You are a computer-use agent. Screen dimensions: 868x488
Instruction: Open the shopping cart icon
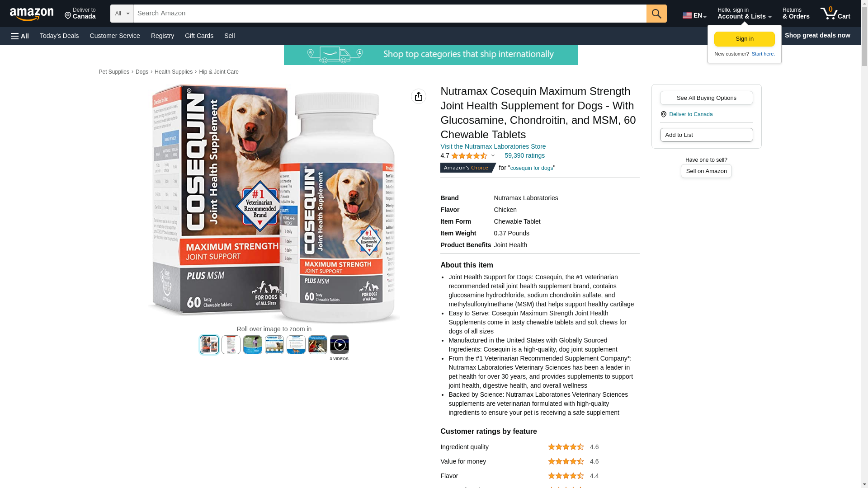(835, 14)
